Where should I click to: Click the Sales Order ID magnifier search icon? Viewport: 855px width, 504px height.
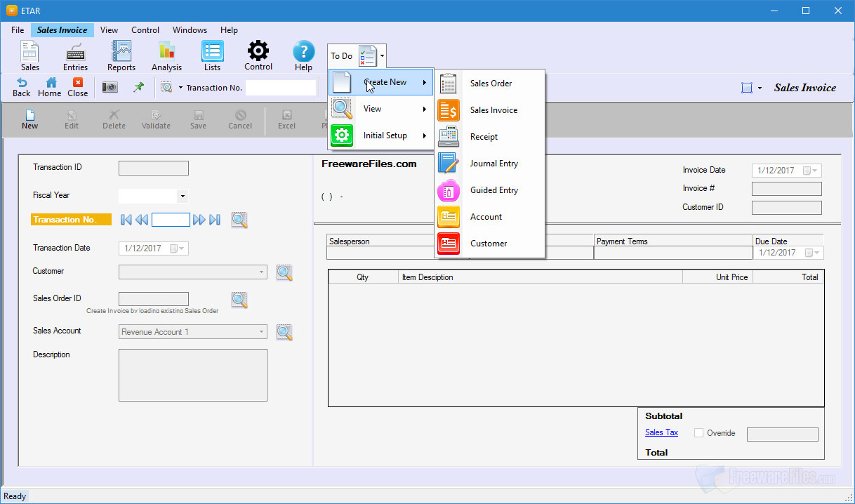239,300
